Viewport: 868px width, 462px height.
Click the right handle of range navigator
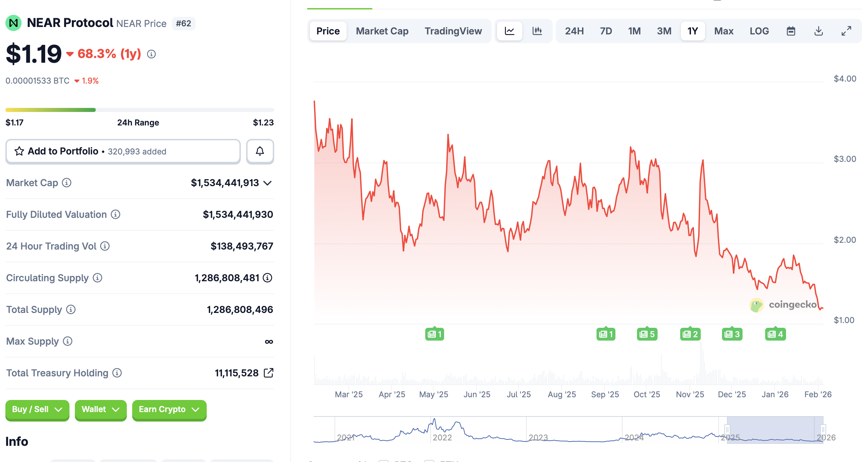(x=823, y=429)
